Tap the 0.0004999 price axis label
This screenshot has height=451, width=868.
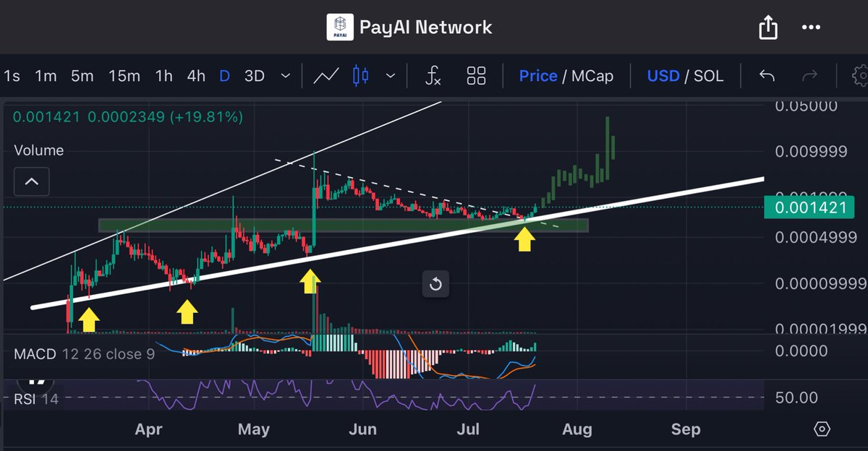point(816,237)
